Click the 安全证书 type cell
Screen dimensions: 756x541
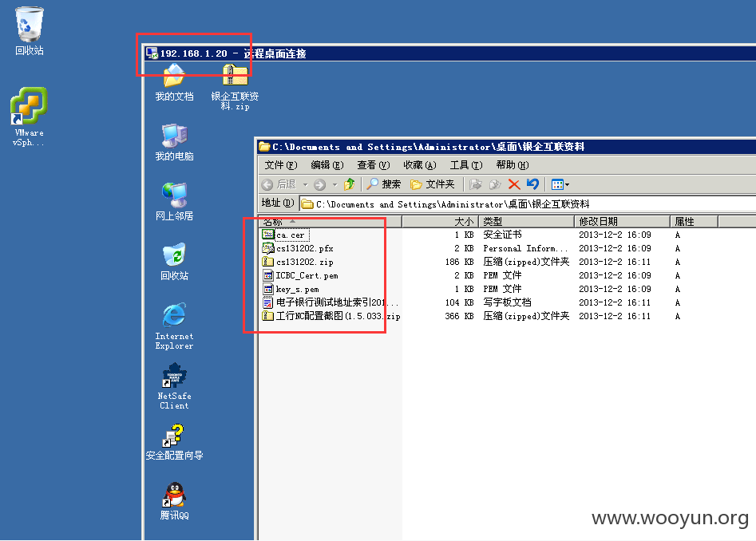(502, 235)
